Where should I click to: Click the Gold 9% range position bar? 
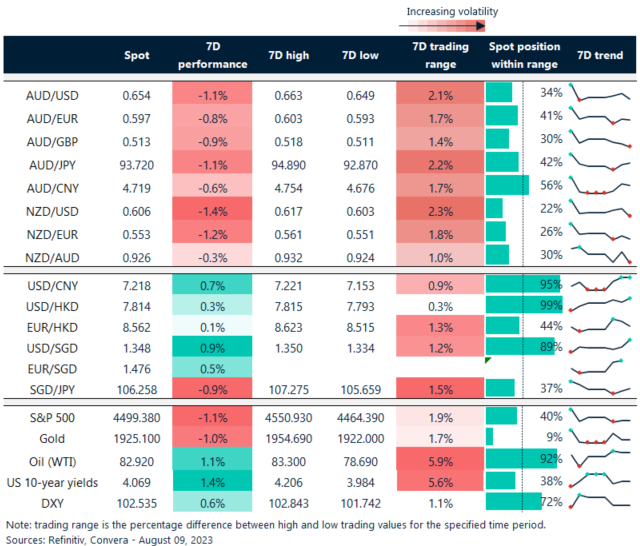coord(490,436)
